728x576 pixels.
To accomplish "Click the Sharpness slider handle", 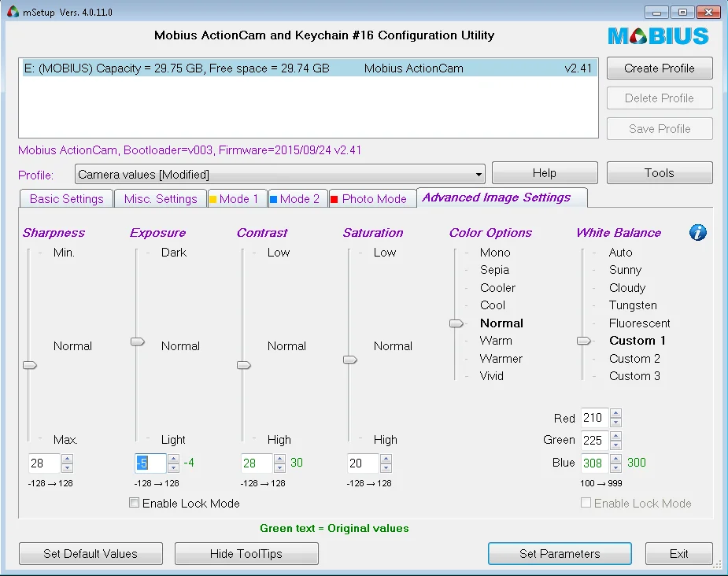I will 30,365.
